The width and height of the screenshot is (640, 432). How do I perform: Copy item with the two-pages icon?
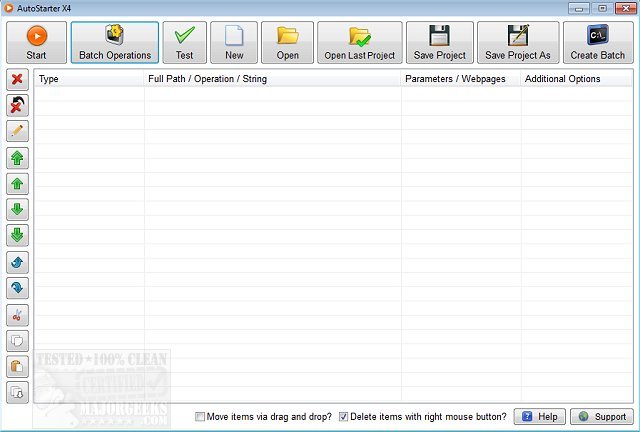[17, 341]
